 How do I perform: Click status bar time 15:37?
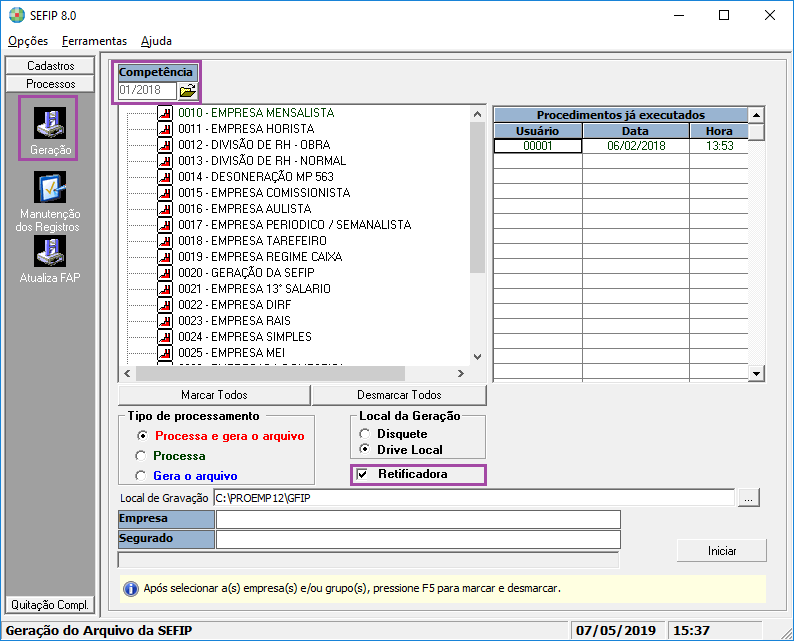691,631
